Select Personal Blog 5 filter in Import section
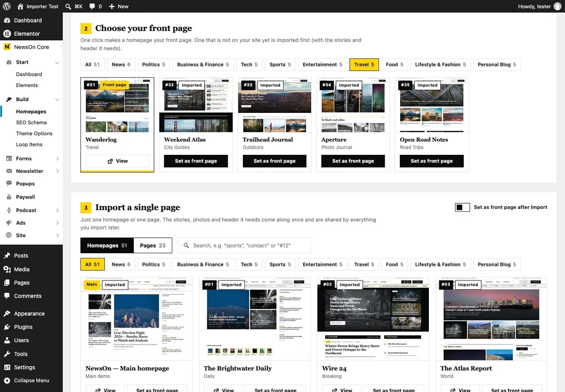This screenshot has width=565, height=392. [497, 264]
